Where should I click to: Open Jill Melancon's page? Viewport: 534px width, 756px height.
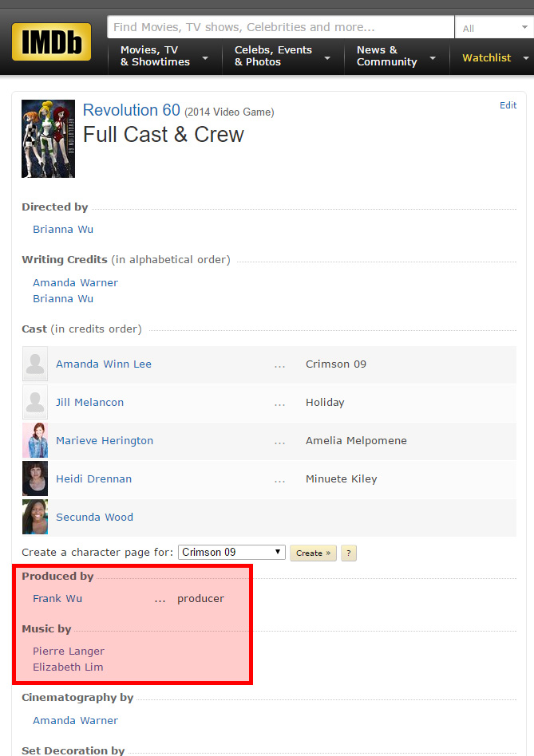click(x=89, y=402)
